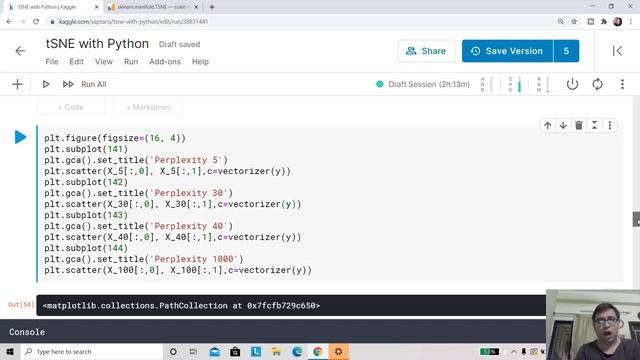View Draft Session status indicator

tap(423, 84)
